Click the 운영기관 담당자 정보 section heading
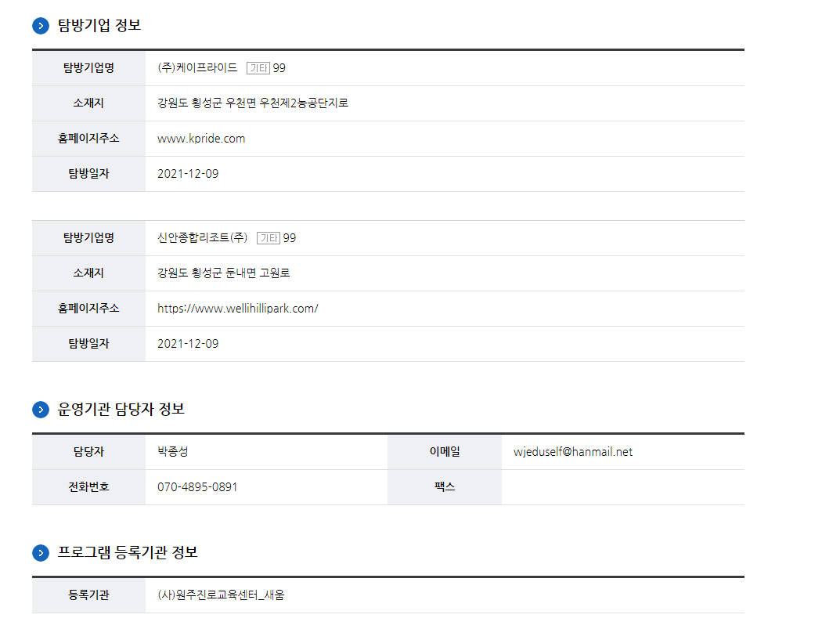 click(x=121, y=410)
